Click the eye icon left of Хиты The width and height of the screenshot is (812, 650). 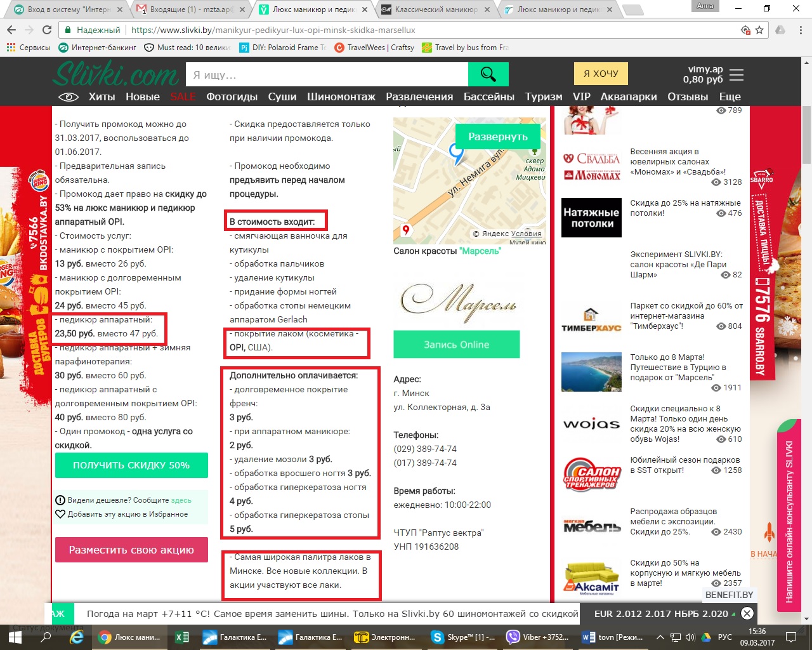(68, 97)
